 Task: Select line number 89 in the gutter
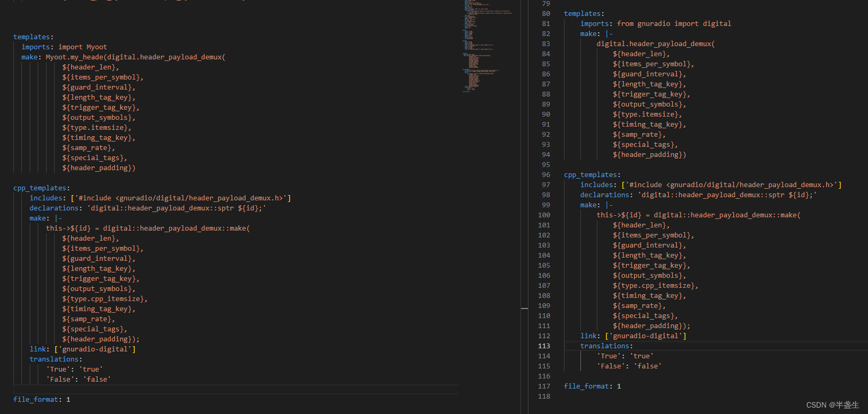coord(546,104)
